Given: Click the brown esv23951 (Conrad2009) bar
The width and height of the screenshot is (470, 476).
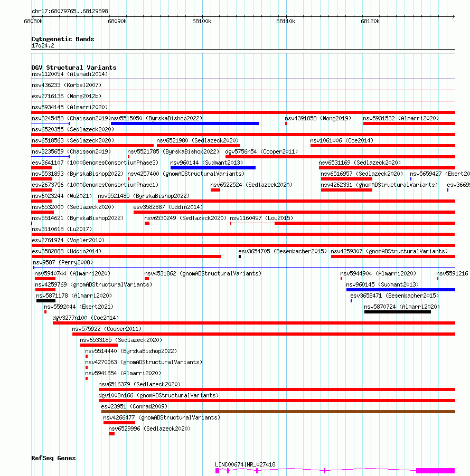Looking at the screenshot, I should 278,412.
